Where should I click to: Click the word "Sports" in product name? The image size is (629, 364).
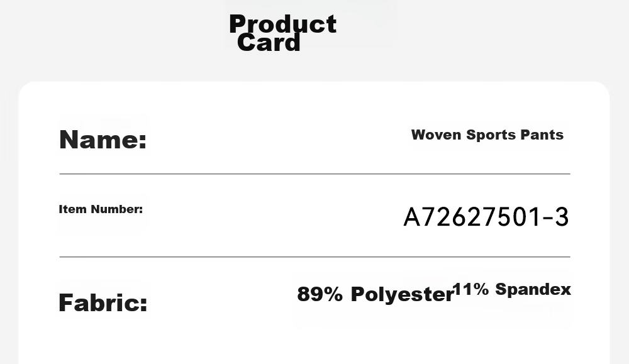[x=491, y=135]
